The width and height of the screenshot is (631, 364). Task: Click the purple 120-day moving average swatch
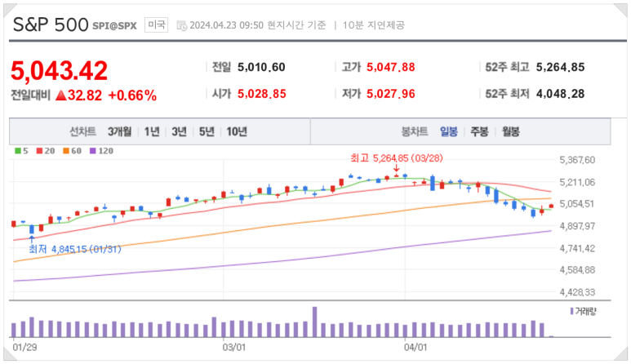93,151
